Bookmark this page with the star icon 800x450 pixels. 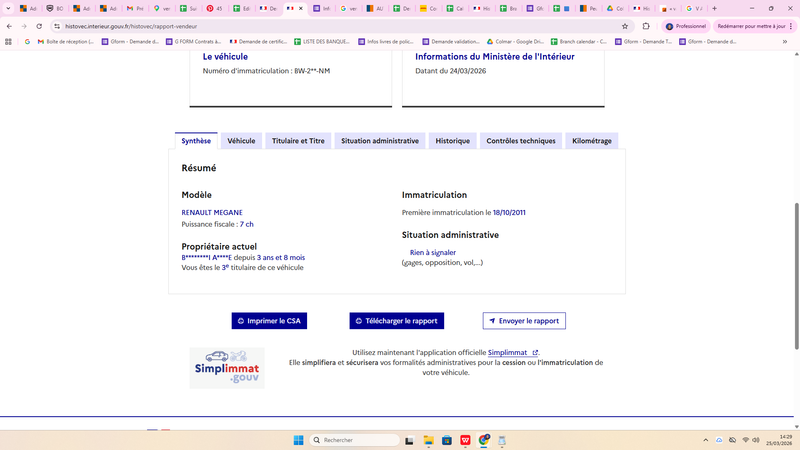point(624,26)
